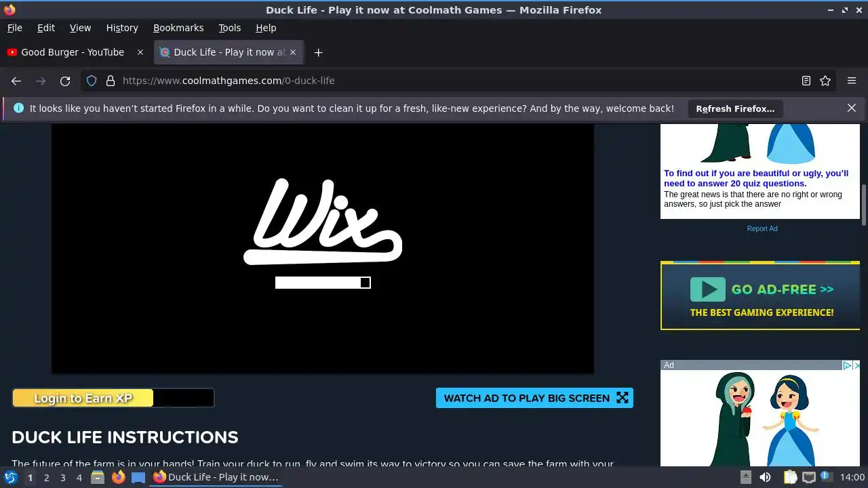Click the page vertical scrollbar thumb
This screenshot has width=868, height=488.
tap(864, 205)
